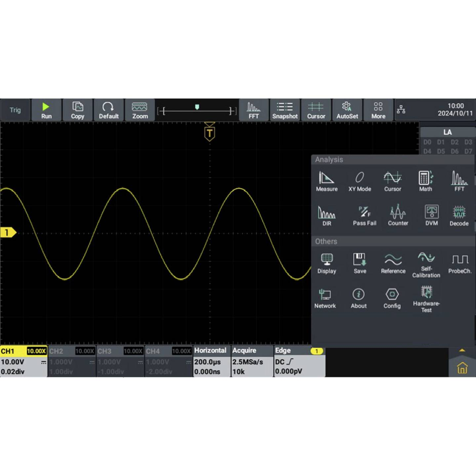
Task: Open the Self-Calibration utility
Action: (x=426, y=263)
